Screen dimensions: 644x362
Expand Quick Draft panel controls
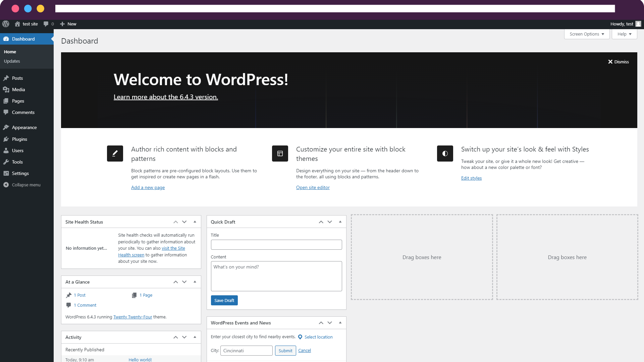[x=340, y=222]
